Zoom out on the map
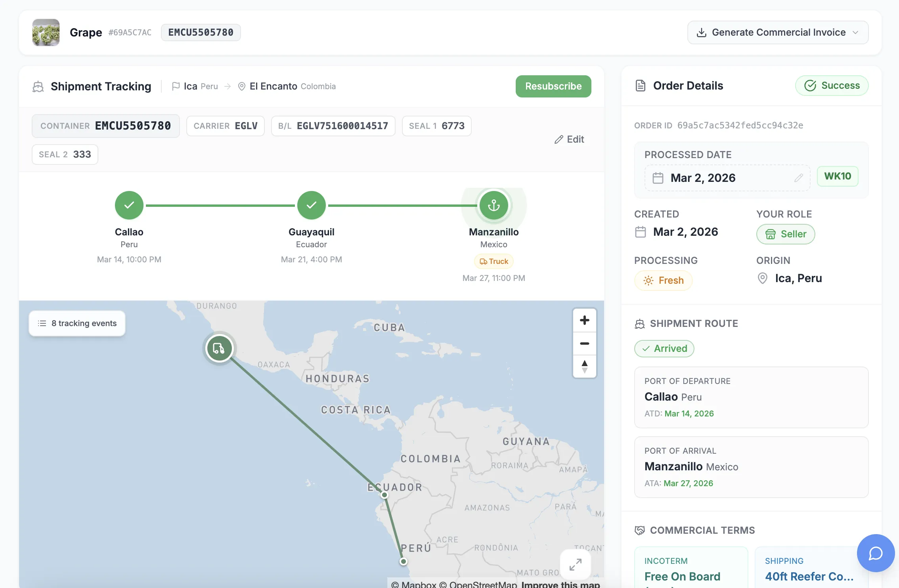Viewport: 899px width, 588px height. 585,343
